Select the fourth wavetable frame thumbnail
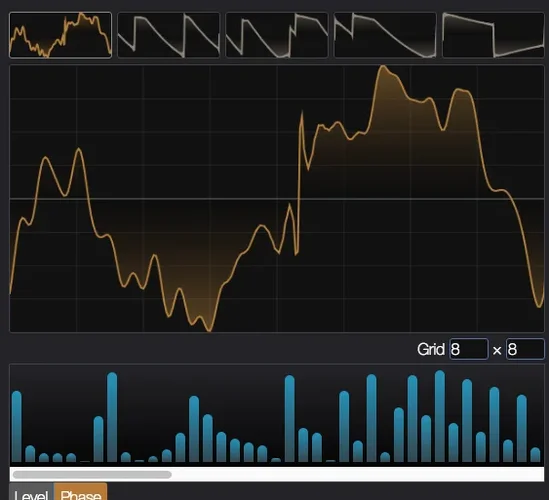 [385, 35]
